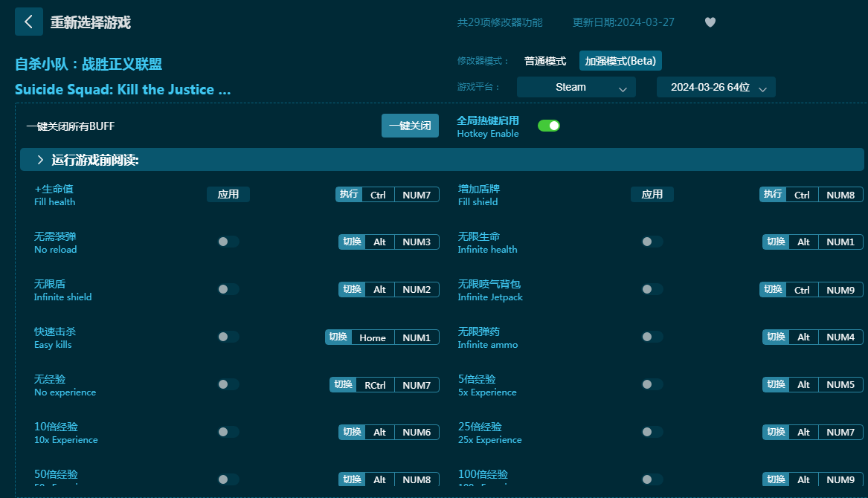Turn on Infinite shield switch
The width and height of the screenshot is (868, 498).
228,289
